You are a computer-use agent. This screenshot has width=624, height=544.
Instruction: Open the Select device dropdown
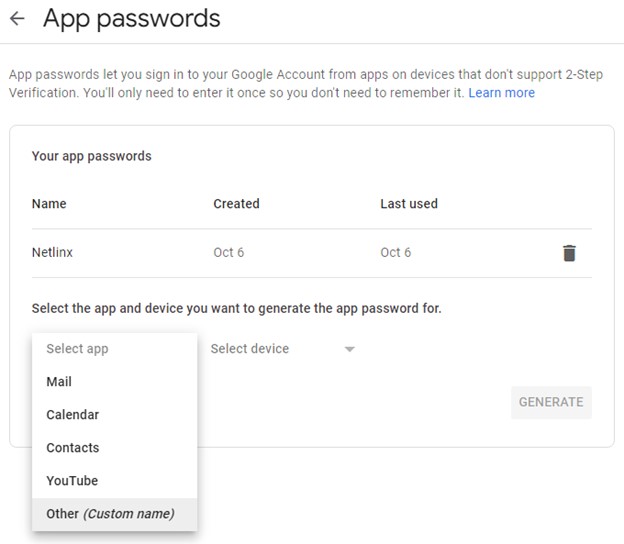[283, 349]
